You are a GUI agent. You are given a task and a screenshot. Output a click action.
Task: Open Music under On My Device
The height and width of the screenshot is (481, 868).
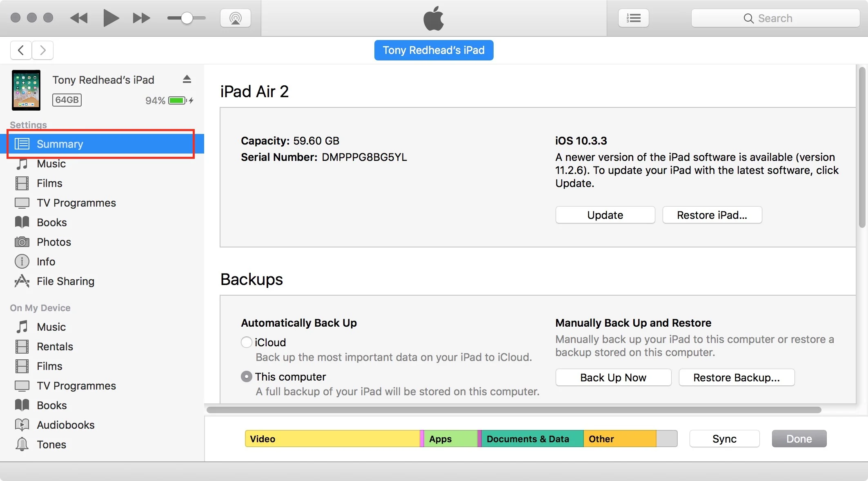point(102,327)
